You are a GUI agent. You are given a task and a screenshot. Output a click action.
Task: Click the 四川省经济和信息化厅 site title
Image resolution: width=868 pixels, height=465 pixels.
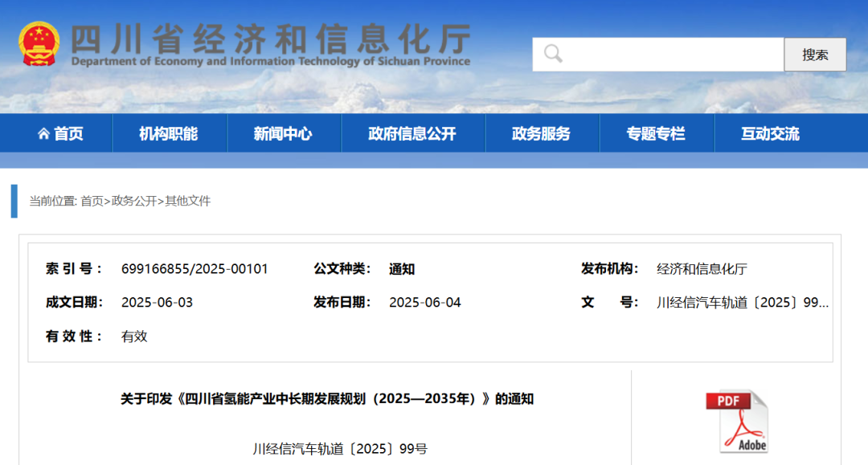271,39
